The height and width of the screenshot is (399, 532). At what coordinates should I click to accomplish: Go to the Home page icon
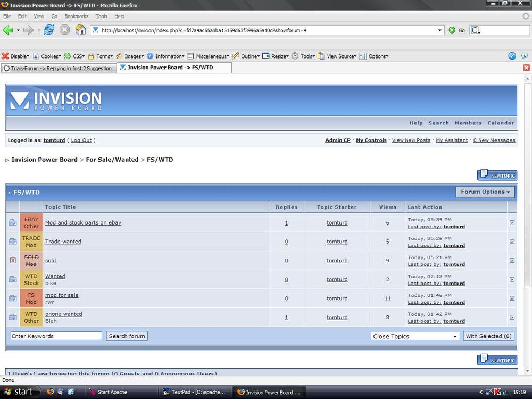80,30
